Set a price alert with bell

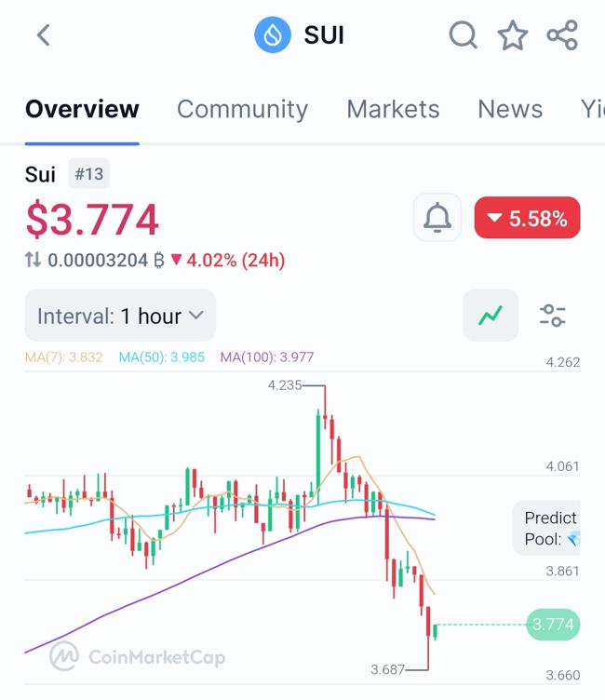[x=437, y=218]
